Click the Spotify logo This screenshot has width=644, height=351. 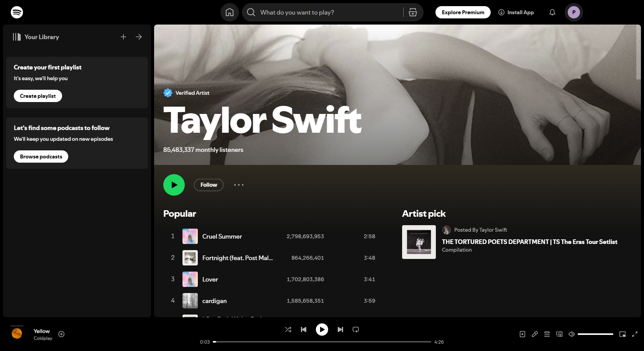(17, 12)
